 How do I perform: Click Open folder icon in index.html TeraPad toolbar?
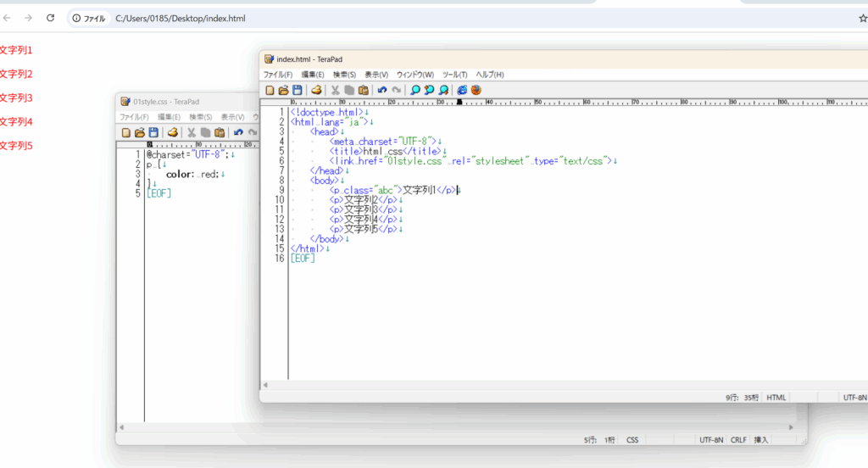tap(283, 89)
